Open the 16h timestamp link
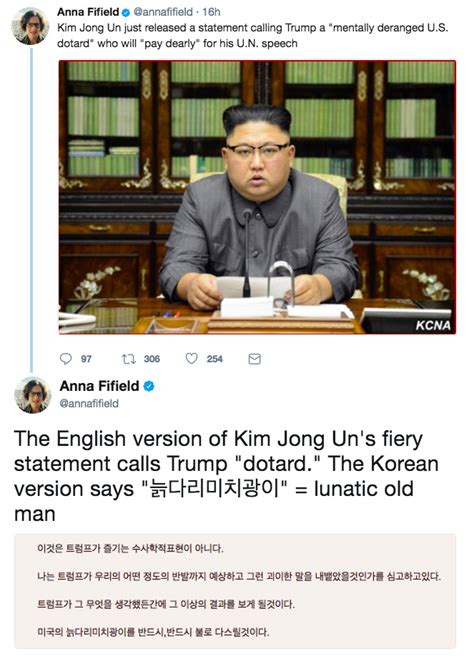The image size is (474, 656). [x=211, y=12]
